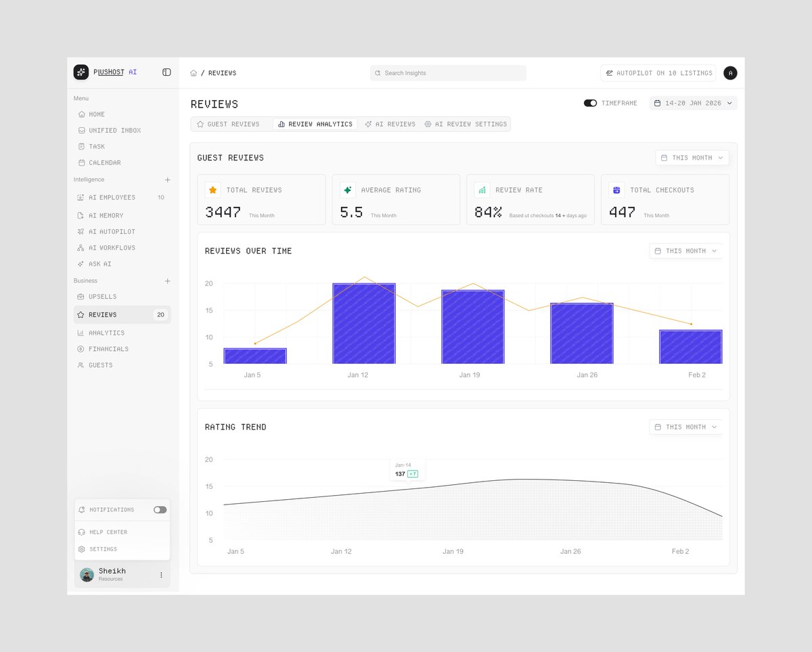Click the 447 total checkouts value

622,212
